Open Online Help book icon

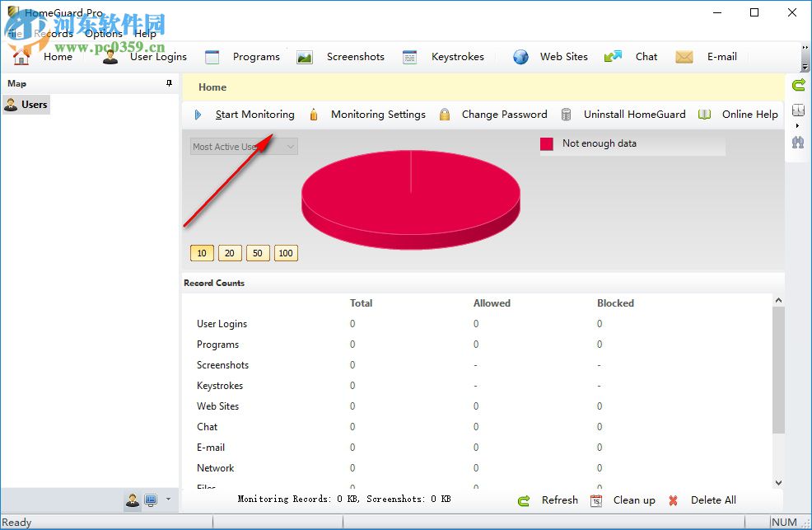coord(704,114)
